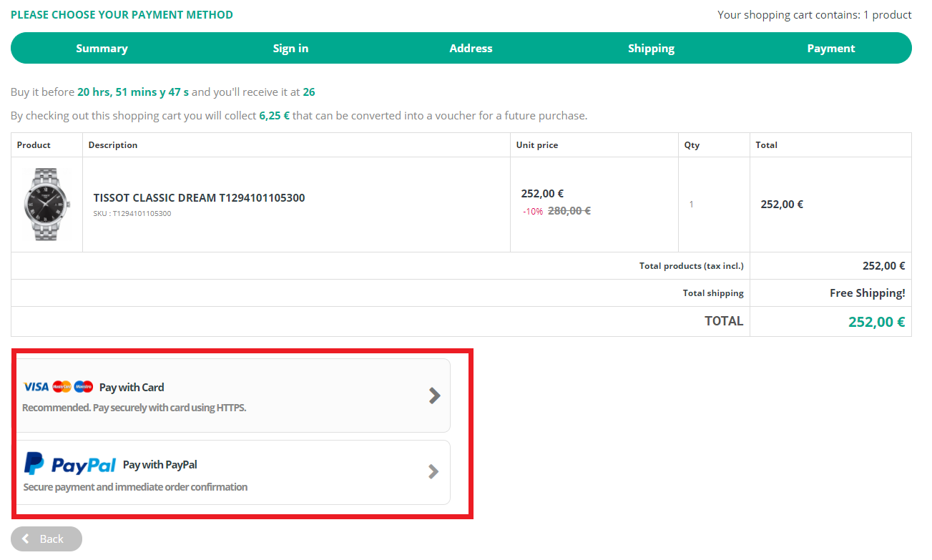The width and height of the screenshot is (932, 560).
Task: Click the 252,00 € unit price
Action: [542, 193]
